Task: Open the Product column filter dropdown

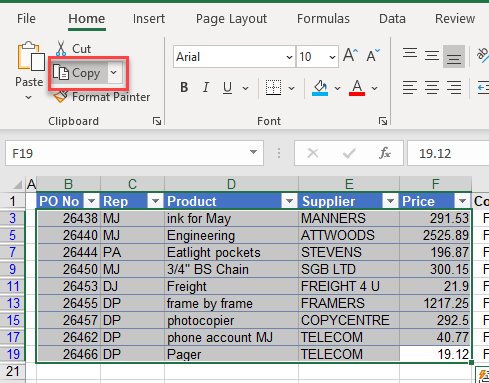Action: [289, 201]
